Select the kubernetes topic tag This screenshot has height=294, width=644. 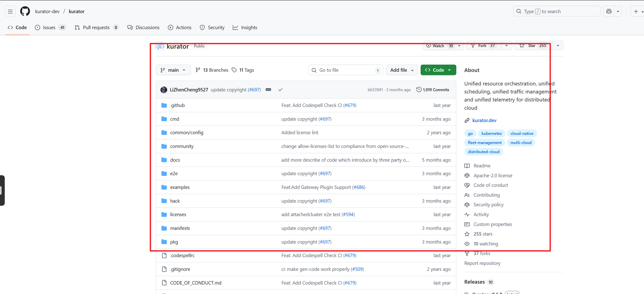[x=491, y=133]
